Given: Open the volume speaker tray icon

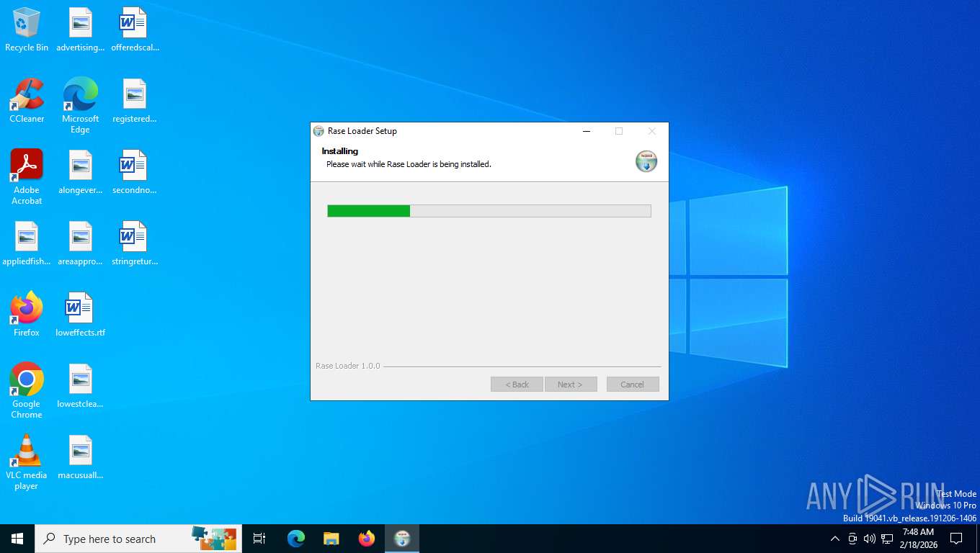Looking at the screenshot, I should click(x=870, y=539).
